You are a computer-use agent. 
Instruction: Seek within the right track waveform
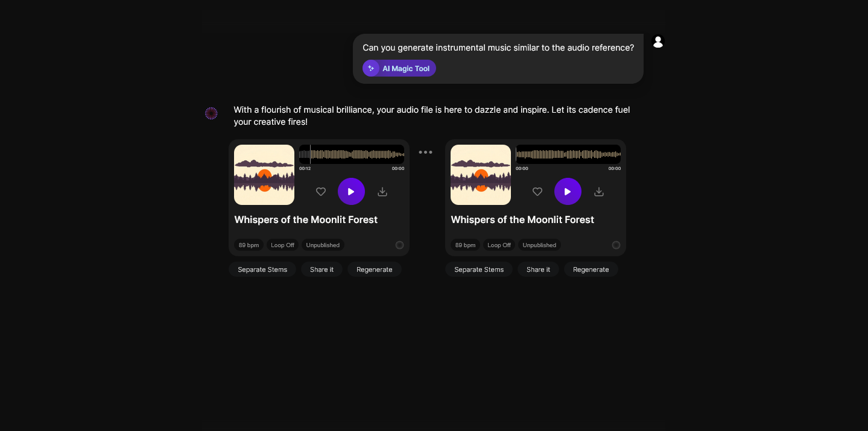pyautogui.click(x=568, y=154)
